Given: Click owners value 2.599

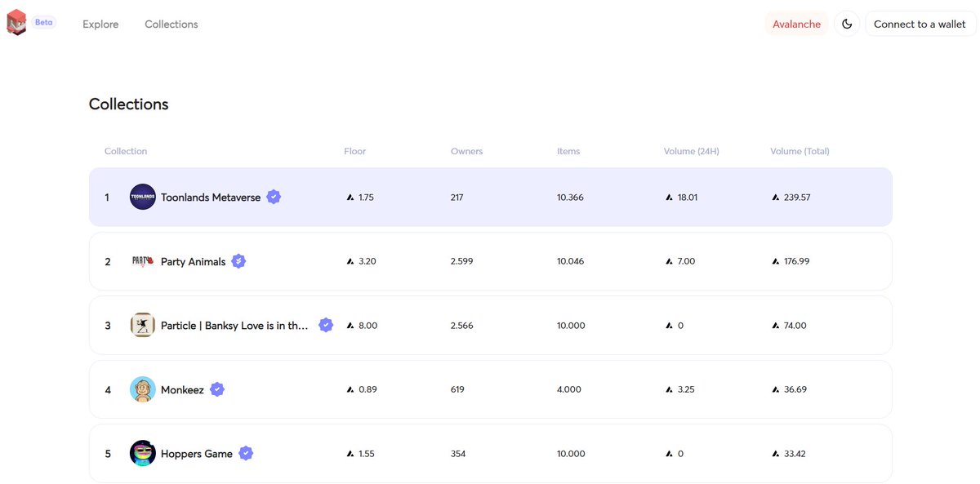Looking at the screenshot, I should [462, 261].
